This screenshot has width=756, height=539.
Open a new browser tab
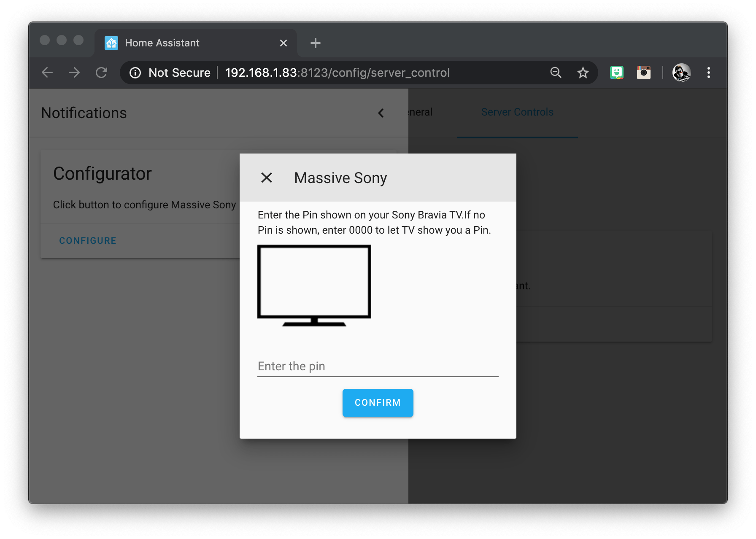tap(315, 43)
